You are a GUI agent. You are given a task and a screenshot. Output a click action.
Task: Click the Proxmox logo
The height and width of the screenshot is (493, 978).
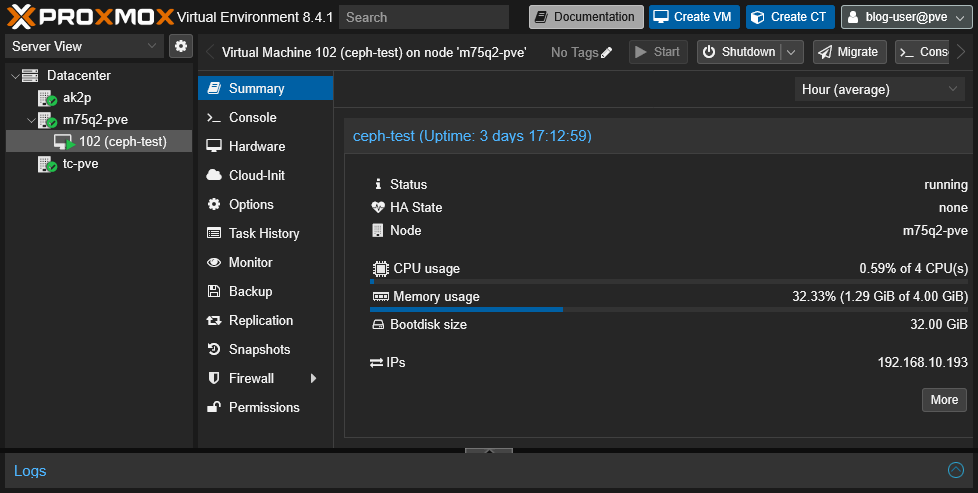tap(90, 17)
